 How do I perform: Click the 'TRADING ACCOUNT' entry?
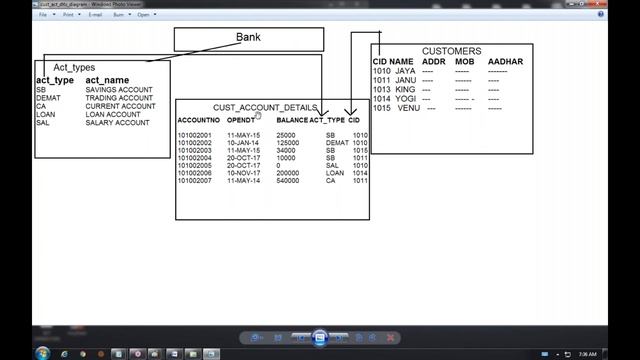(x=119, y=98)
